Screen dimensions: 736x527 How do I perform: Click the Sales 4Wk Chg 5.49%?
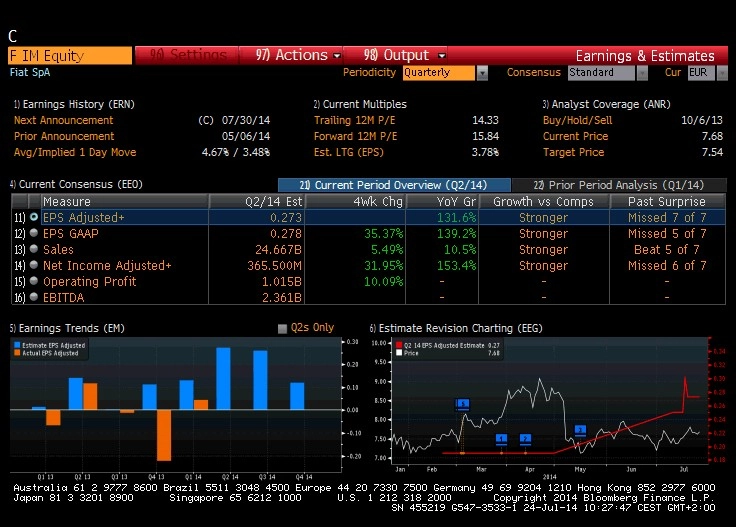pyautogui.click(x=387, y=250)
